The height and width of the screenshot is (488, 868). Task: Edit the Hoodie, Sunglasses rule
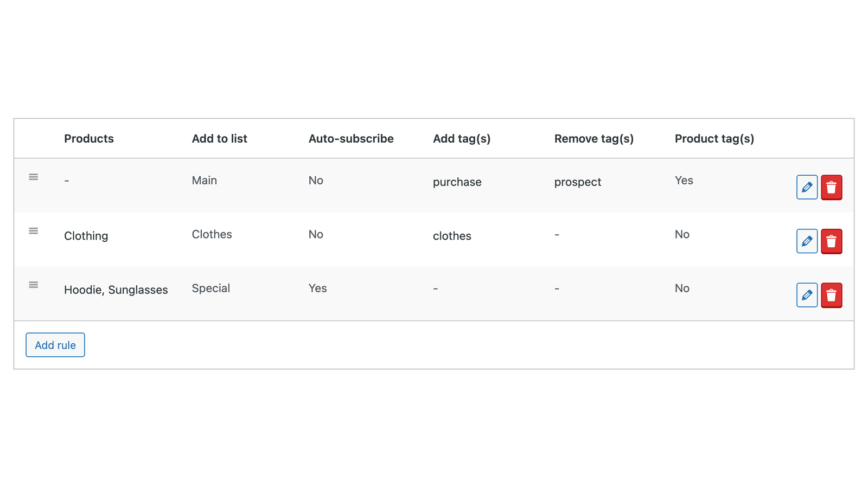pyautogui.click(x=807, y=295)
